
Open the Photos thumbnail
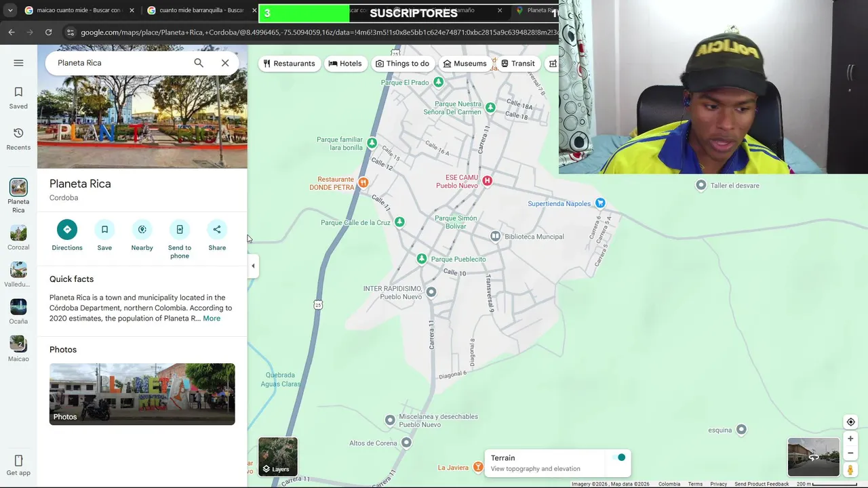[142, 394]
